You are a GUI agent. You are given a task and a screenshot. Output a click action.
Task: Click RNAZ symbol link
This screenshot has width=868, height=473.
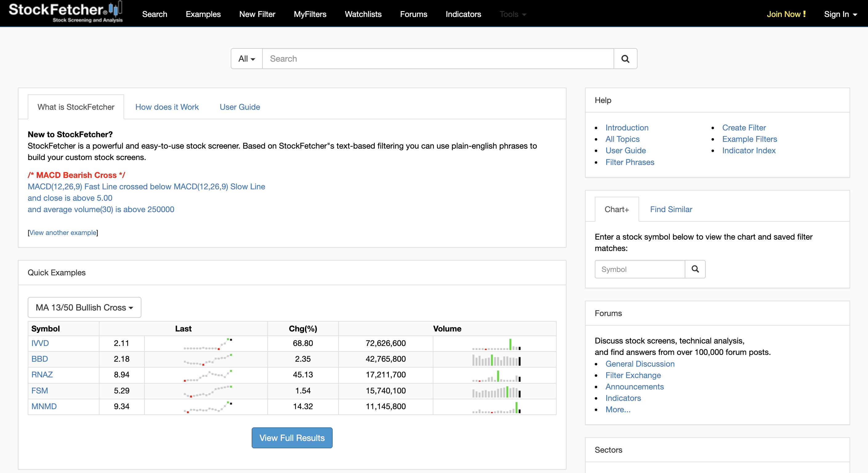tap(42, 375)
